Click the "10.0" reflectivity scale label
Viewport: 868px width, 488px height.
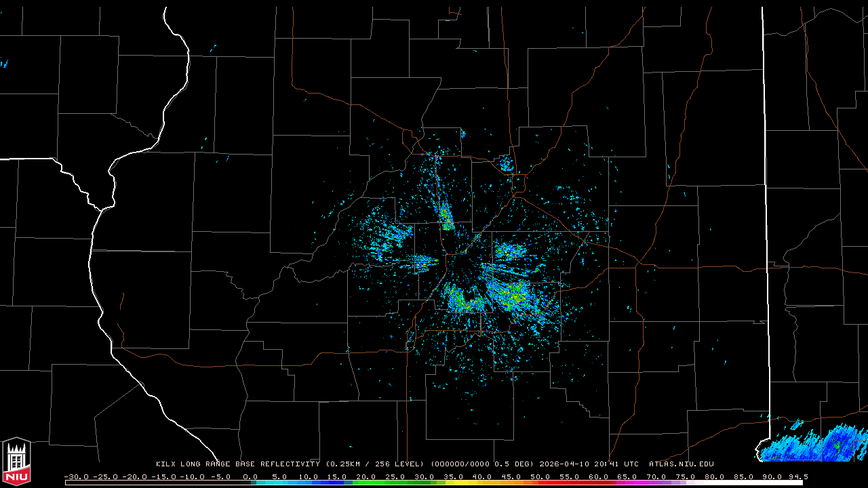click(309, 477)
